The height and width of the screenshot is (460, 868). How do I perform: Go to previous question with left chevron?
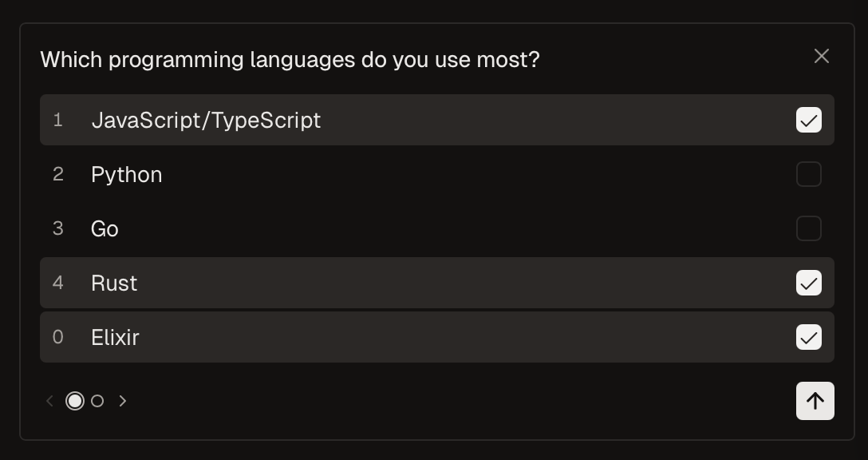click(49, 401)
